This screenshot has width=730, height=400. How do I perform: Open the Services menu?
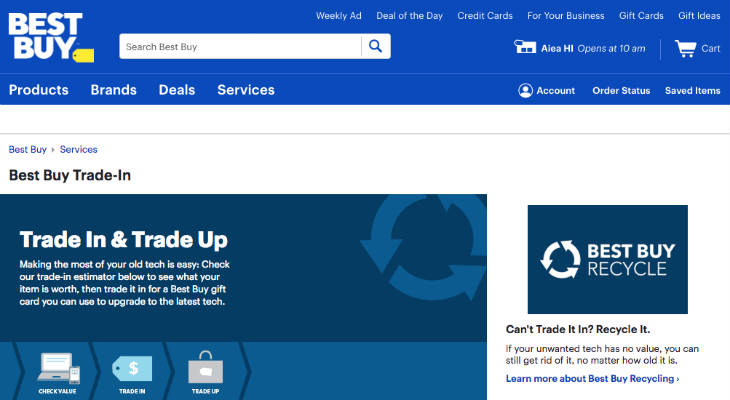point(246,90)
